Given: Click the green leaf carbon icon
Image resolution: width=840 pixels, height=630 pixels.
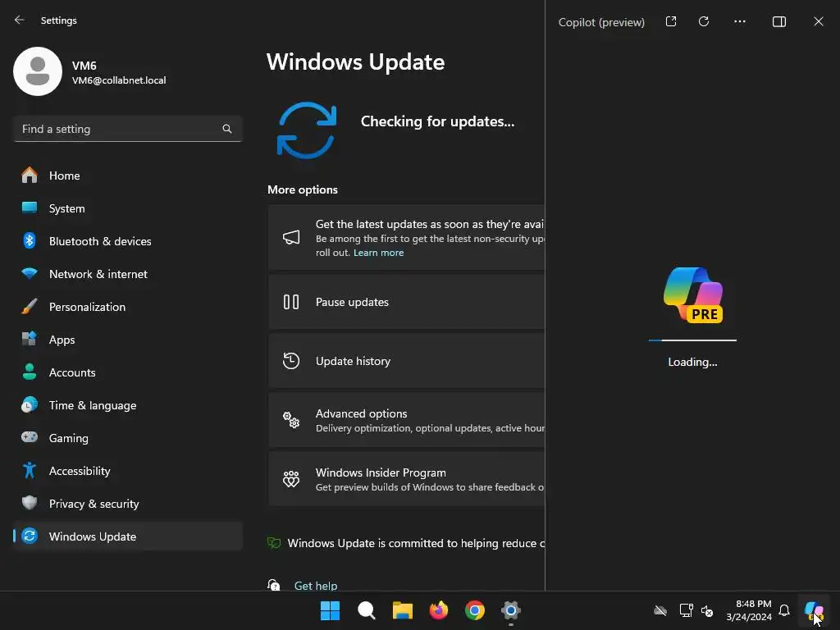Looking at the screenshot, I should click(274, 543).
